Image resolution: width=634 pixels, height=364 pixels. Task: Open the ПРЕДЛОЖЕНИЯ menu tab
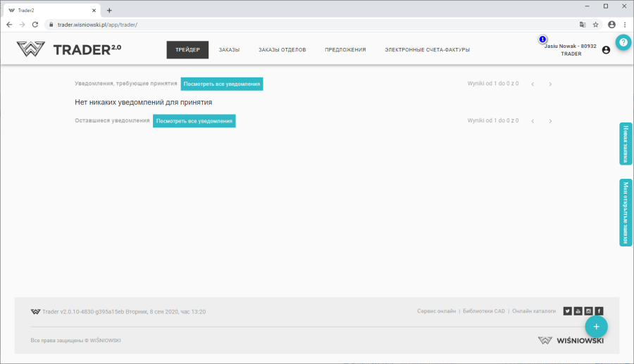click(x=345, y=50)
